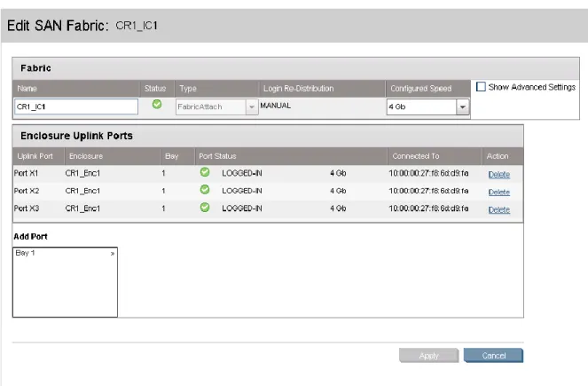Click Port X1 green status icon
The width and height of the screenshot is (588, 386).
(205, 172)
